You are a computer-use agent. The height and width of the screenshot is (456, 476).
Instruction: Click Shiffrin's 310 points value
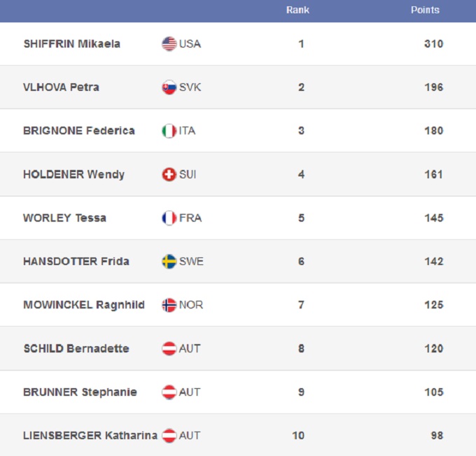click(433, 44)
